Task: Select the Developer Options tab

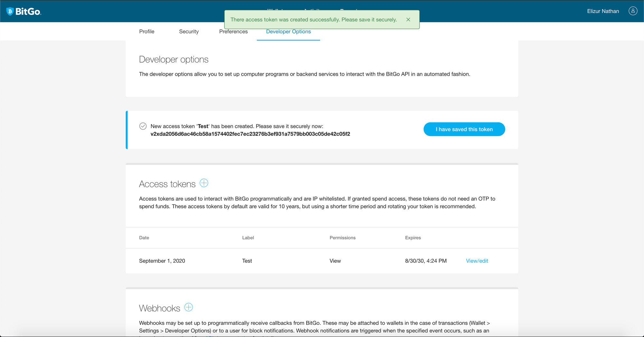Action: pyautogui.click(x=289, y=32)
